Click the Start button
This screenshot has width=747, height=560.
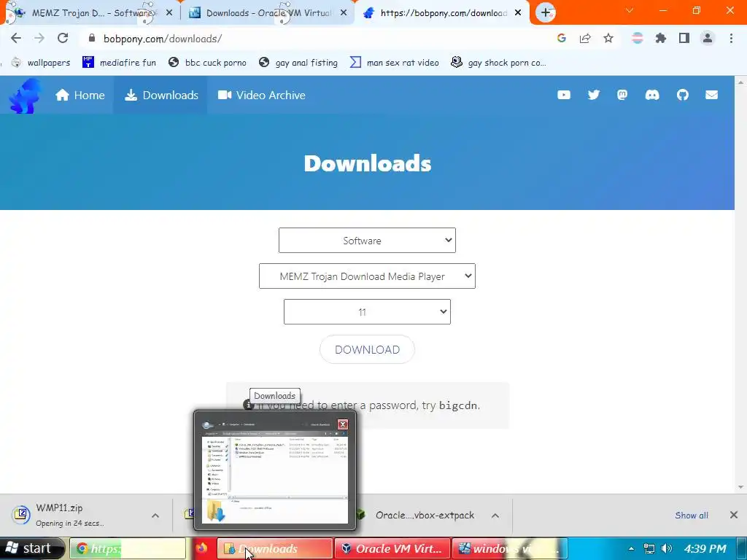coord(31,548)
